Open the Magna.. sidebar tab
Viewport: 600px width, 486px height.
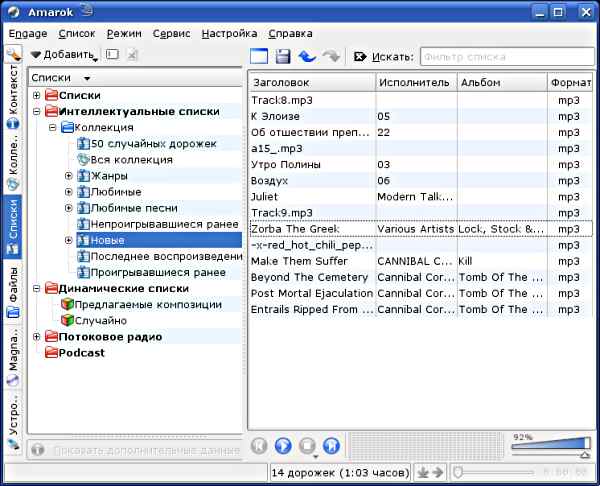pyautogui.click(x=13, y=357)
